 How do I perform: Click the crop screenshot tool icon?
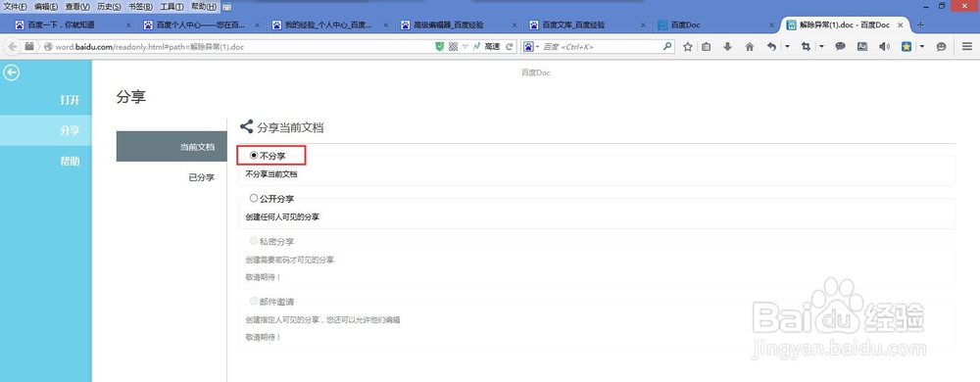tap(806, 46)
